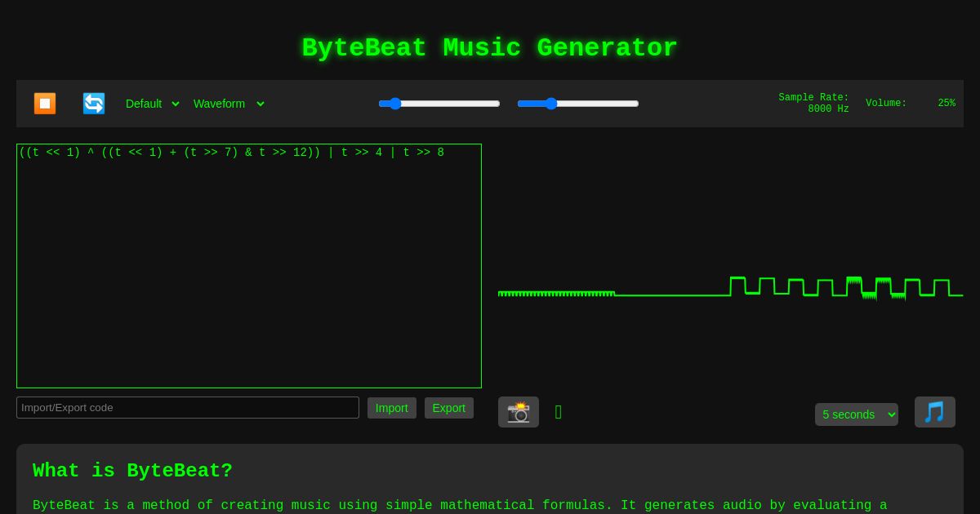
Task: Open the Waveform visualization dropdown
Action: pyautogui.click(x=229, y=104)
